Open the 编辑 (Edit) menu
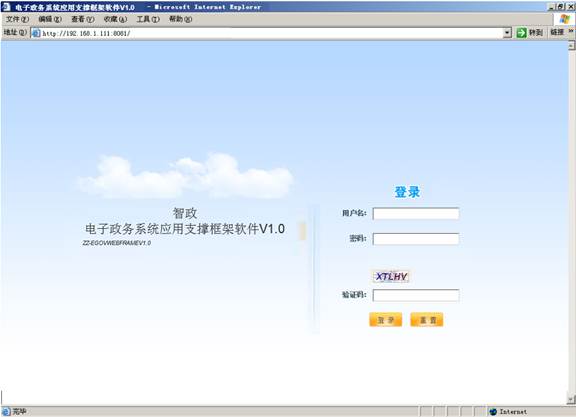Viewport: 576px width, 417px height. 50,19
